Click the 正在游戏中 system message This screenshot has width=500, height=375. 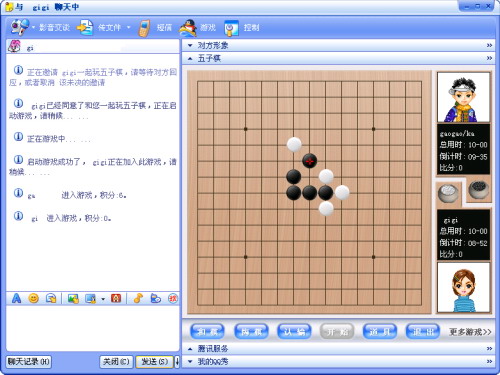tap(59, 139)
